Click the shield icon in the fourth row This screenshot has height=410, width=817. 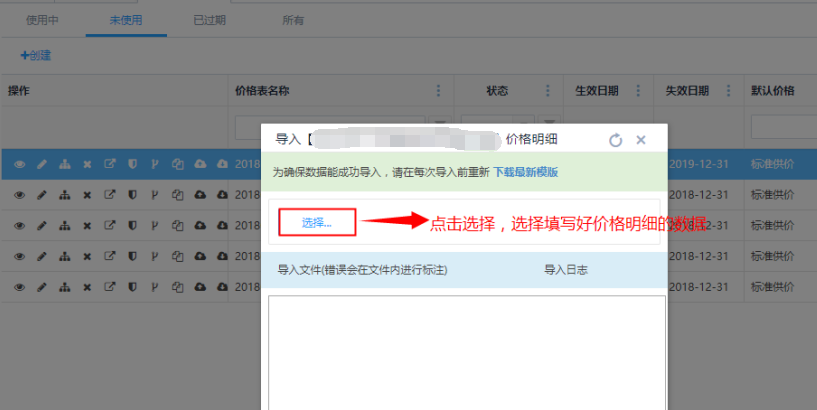[132, 256]
